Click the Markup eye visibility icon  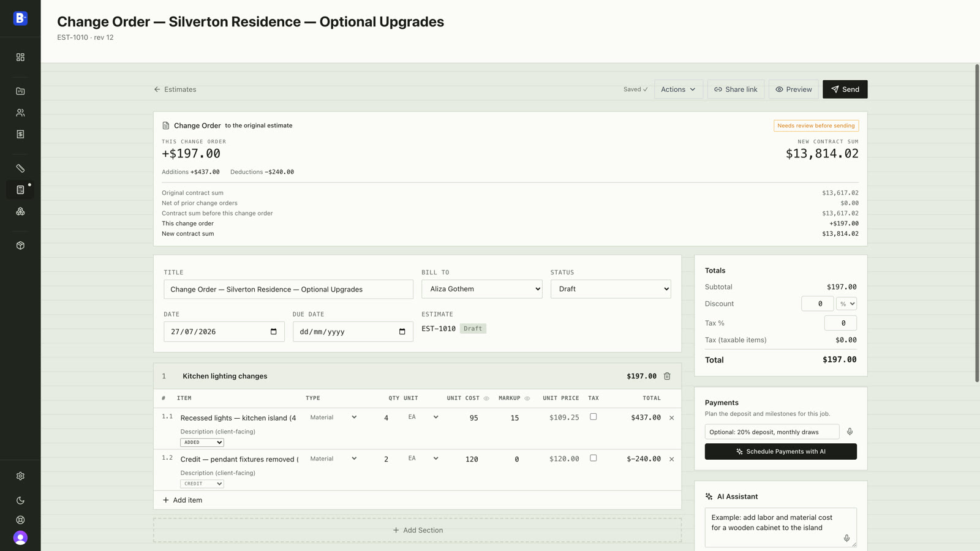[527, 399]
